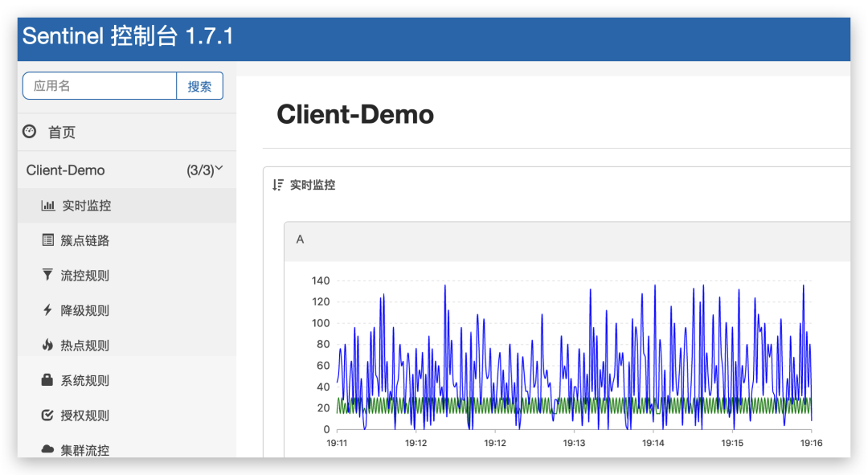Image resolution: width=868 pixels, height=475 pixels.
Task: Focus the 应用名 search input field
Action: [100, 86]
